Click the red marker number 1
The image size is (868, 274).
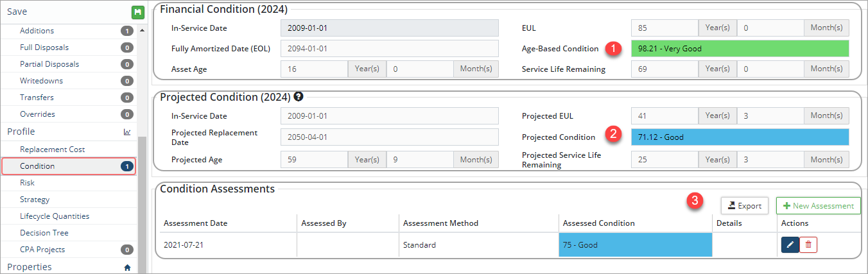615,49
